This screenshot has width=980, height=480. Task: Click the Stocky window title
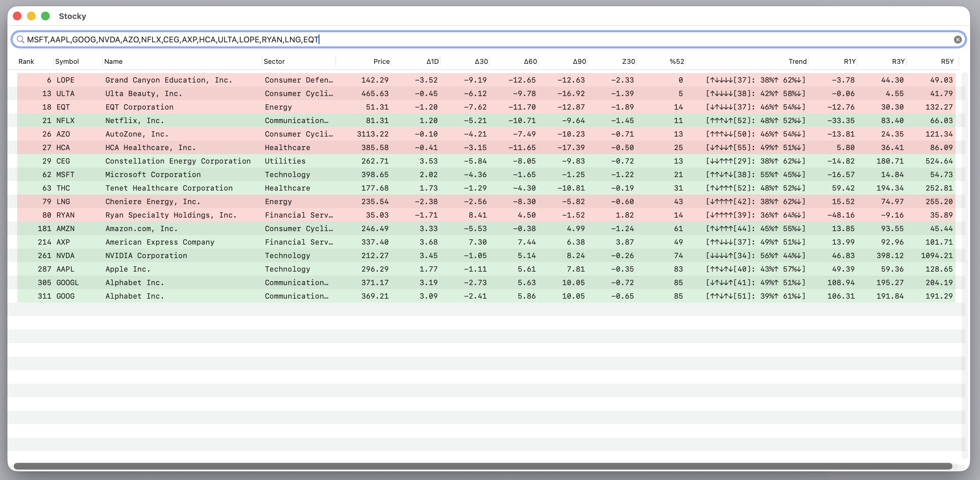click(72, 16)
